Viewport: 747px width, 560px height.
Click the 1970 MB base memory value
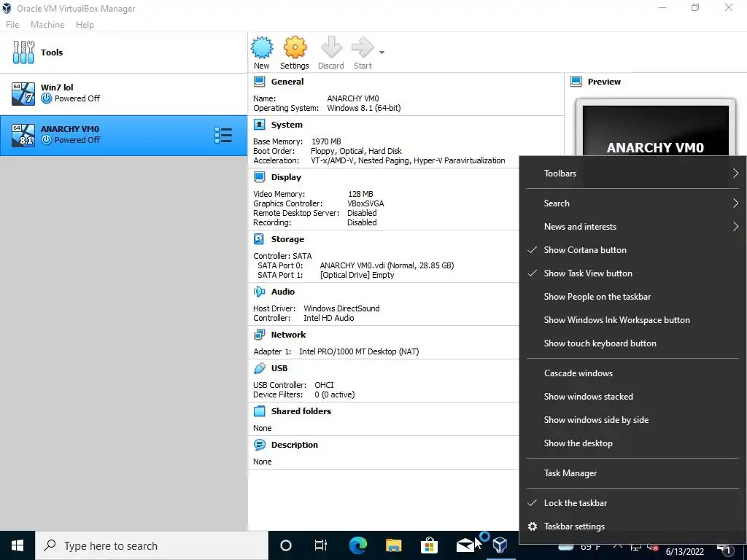point(326,141)
